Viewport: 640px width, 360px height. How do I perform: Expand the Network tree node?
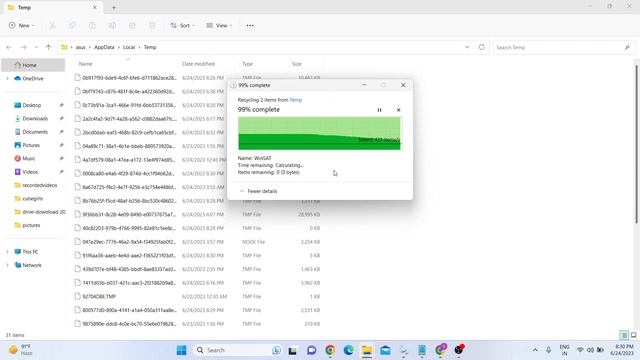(7, 265)
